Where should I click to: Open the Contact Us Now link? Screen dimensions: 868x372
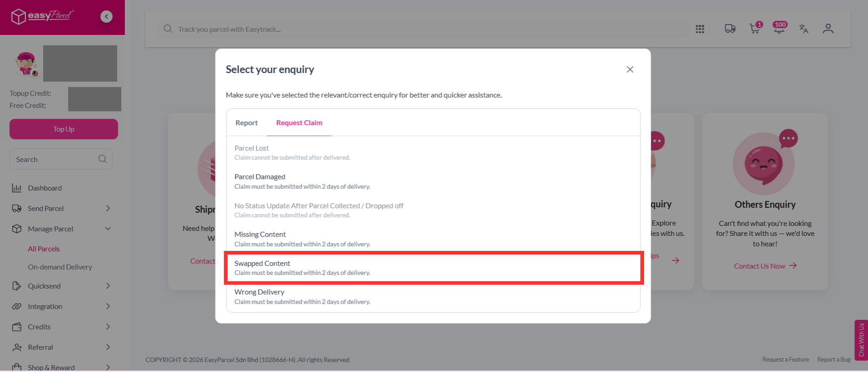tap(765, 266)
